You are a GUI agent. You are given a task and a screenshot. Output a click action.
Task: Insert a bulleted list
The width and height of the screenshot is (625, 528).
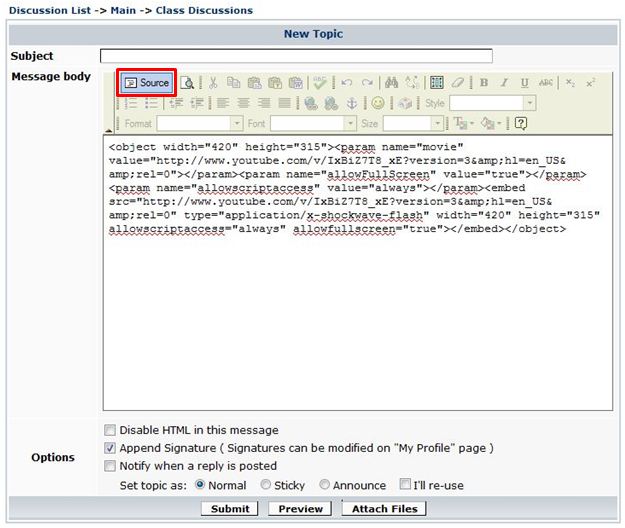(151, 103)
